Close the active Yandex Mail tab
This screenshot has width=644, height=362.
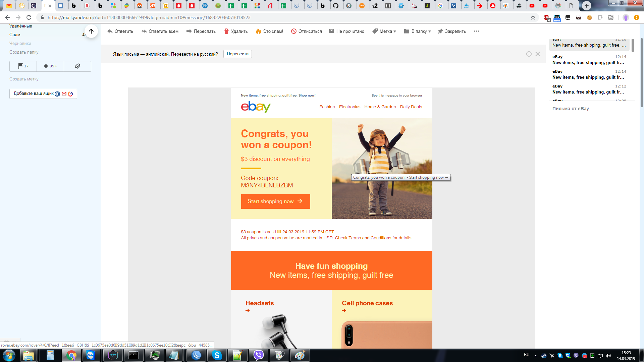coord(50,6)
